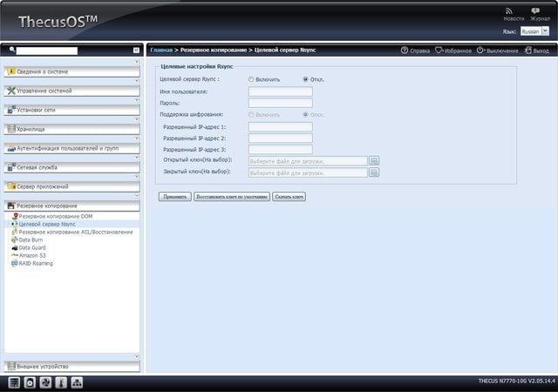Go to Главная breadcrumb link

(x=161, y=51)
